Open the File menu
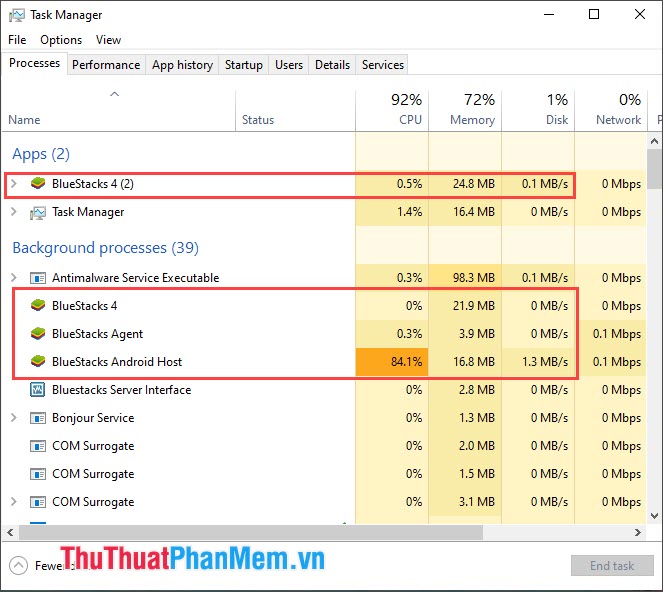 (17, 40)
